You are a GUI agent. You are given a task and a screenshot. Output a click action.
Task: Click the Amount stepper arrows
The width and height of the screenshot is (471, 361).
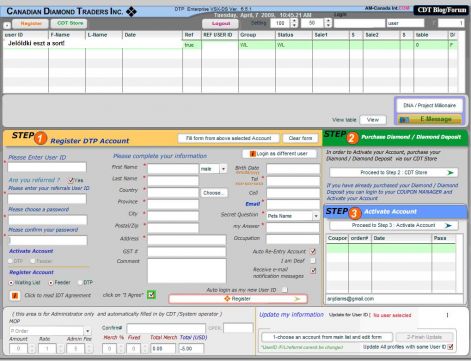point(32,349)
